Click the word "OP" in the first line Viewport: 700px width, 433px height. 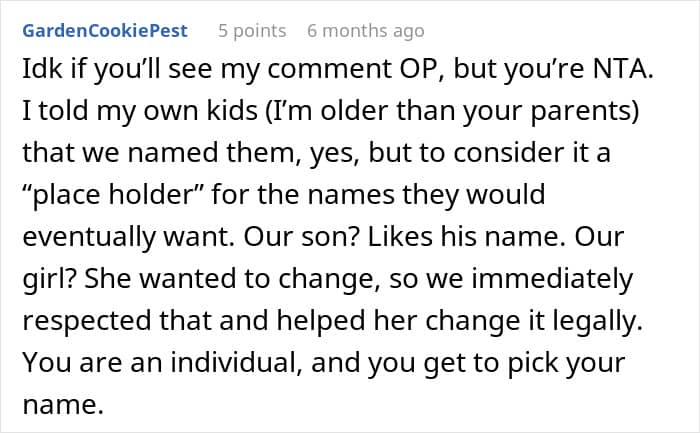click(422, 69)
